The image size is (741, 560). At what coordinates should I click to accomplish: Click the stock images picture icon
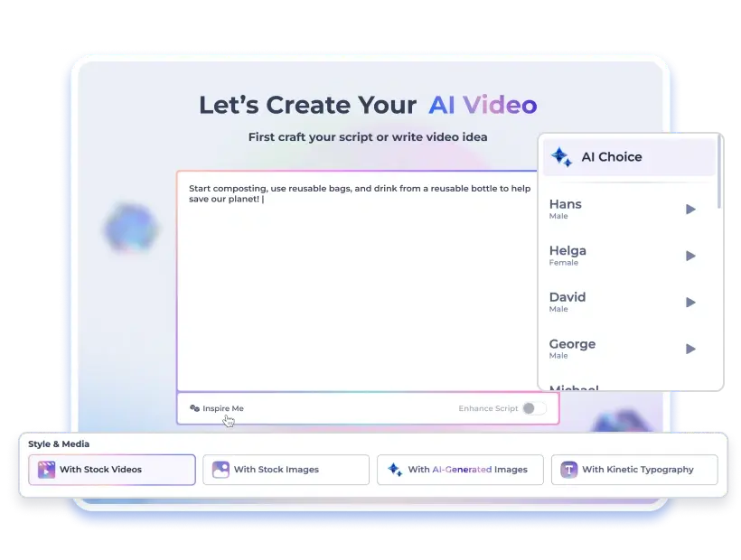[x=220, y=470]
